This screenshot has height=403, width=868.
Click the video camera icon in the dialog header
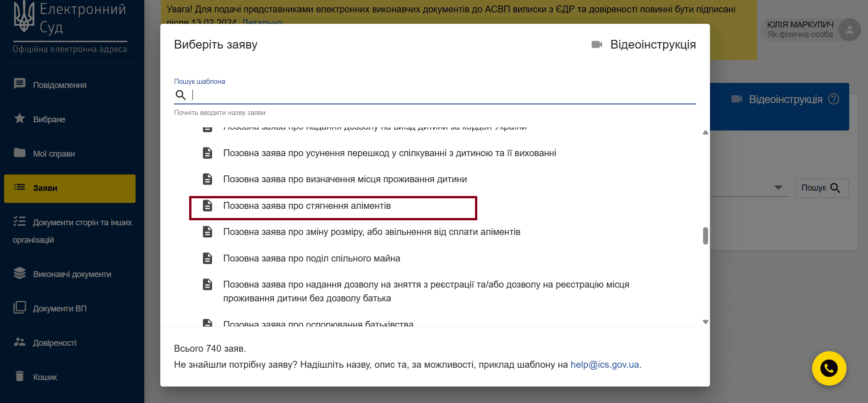click(596, 44)
